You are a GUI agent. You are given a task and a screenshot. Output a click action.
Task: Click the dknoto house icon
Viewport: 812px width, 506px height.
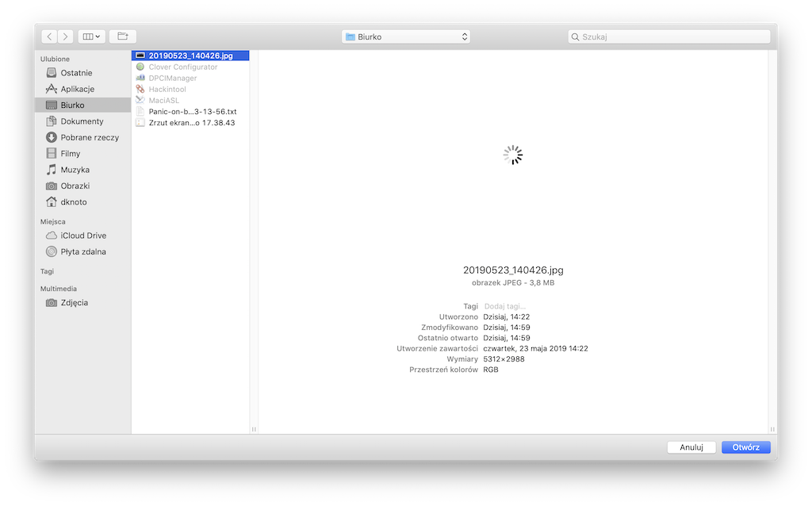[52, 201]
